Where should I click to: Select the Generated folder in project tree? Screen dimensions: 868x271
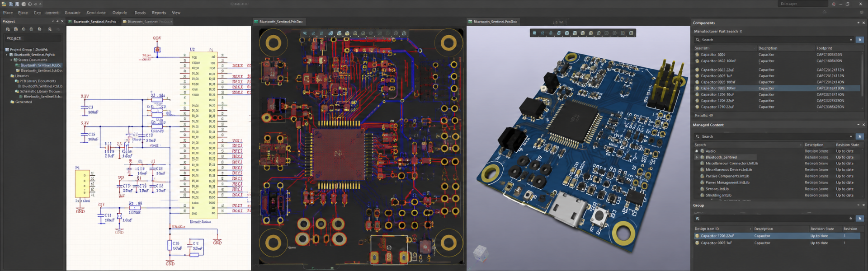pos(21,102)
